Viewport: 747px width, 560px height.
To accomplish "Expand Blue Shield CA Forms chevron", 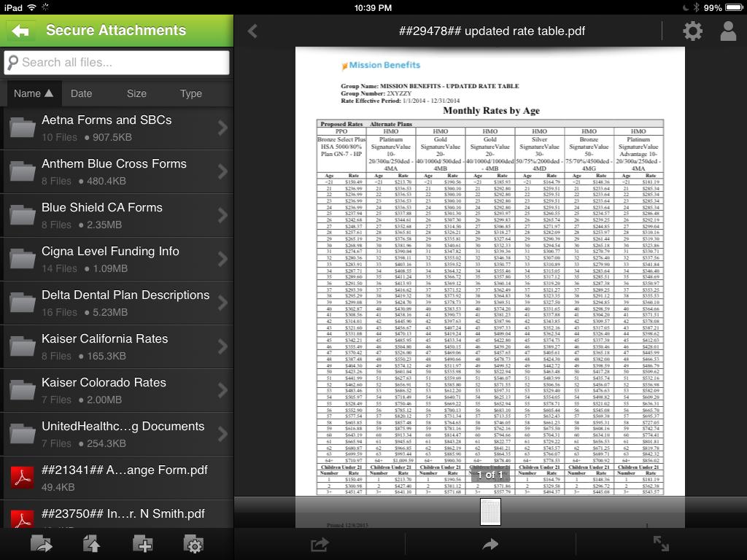I will tap(222, 215).
